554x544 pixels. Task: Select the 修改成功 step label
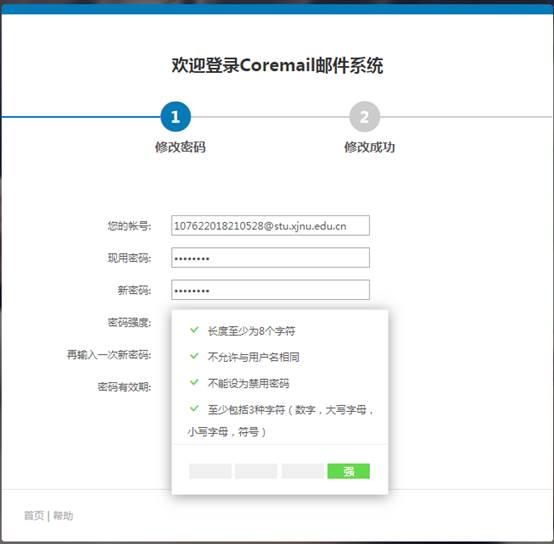[370, 147]
